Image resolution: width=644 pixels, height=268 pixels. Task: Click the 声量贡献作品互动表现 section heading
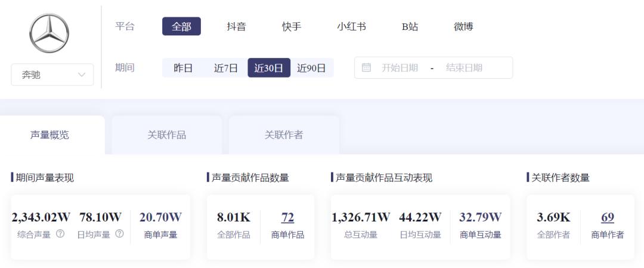point(384,177)
